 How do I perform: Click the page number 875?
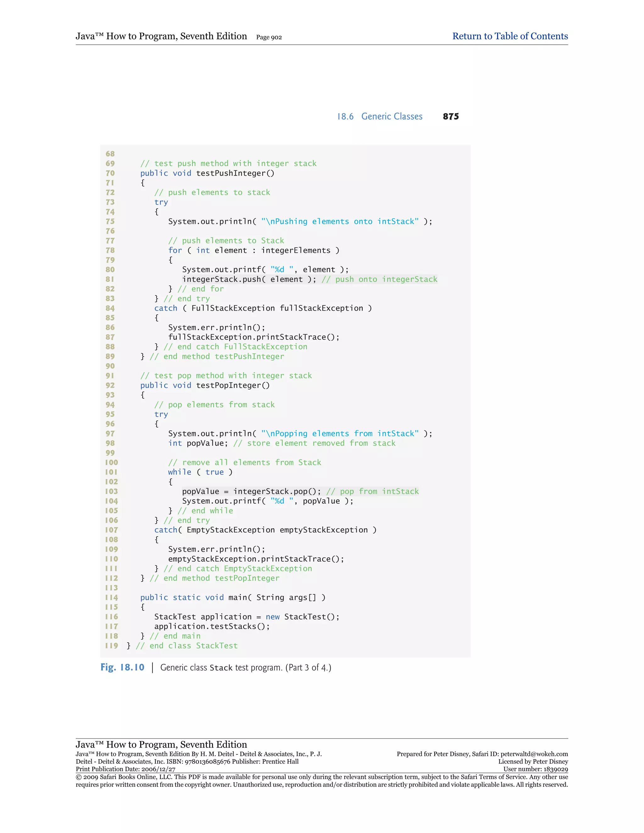tap(451, 116)
